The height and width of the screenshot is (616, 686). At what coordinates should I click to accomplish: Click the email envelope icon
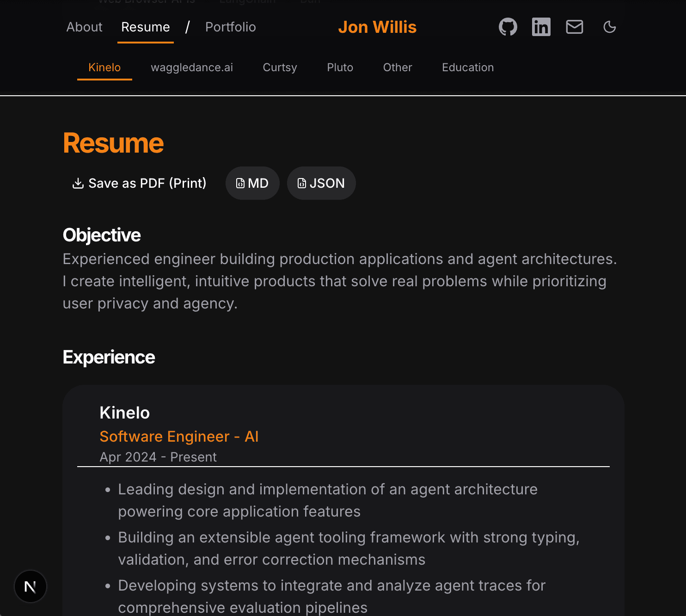pos(574,27)
